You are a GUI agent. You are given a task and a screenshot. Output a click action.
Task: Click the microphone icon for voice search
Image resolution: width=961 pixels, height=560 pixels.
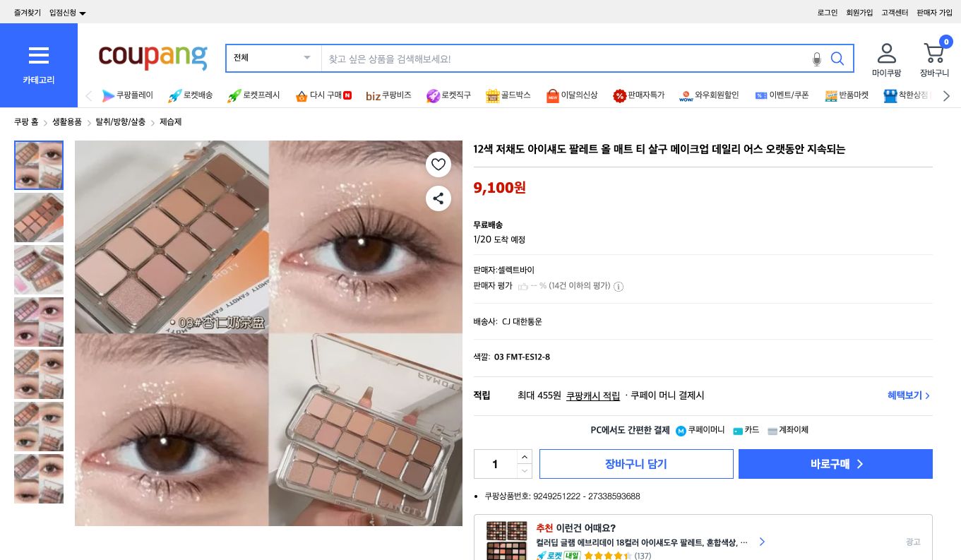pos(817,59)
